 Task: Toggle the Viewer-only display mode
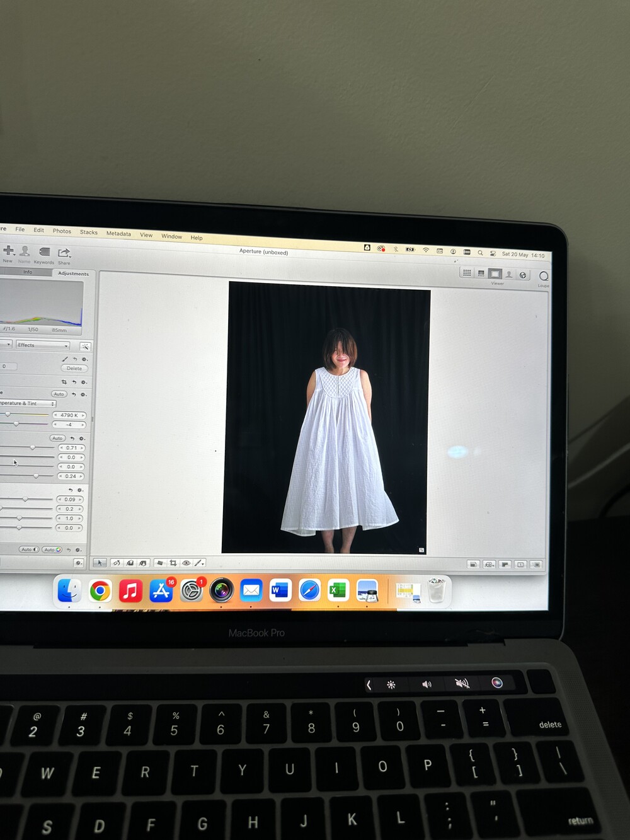(x=495, y=274)
